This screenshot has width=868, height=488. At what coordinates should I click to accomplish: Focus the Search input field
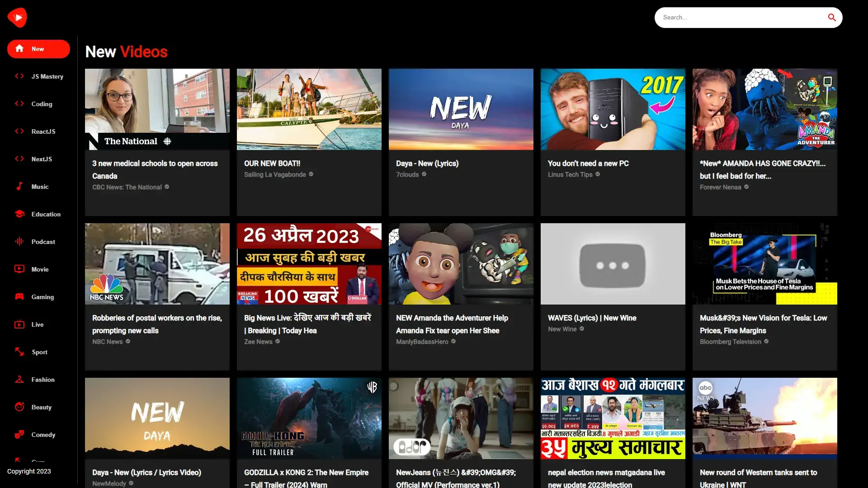741,18
